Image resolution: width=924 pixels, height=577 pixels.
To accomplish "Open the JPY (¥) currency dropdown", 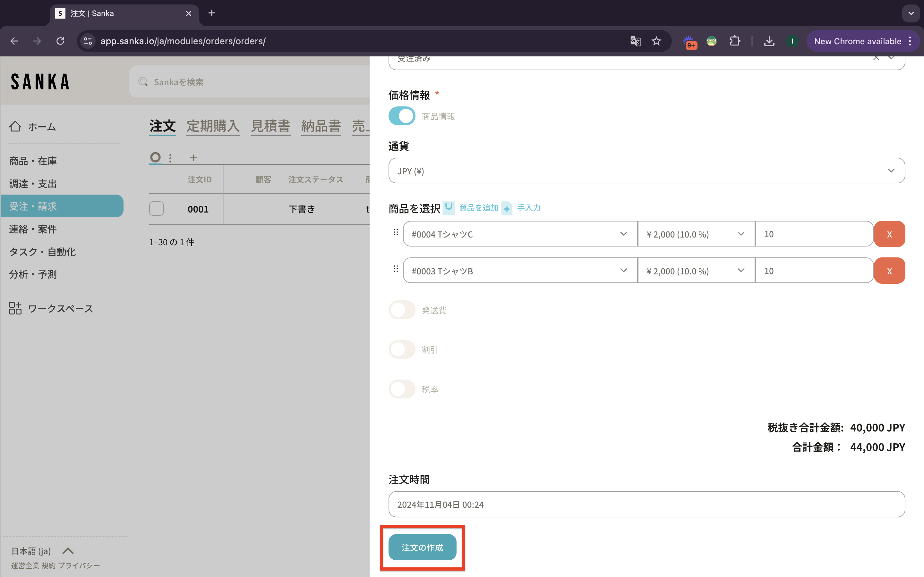I will click(646, 171).
